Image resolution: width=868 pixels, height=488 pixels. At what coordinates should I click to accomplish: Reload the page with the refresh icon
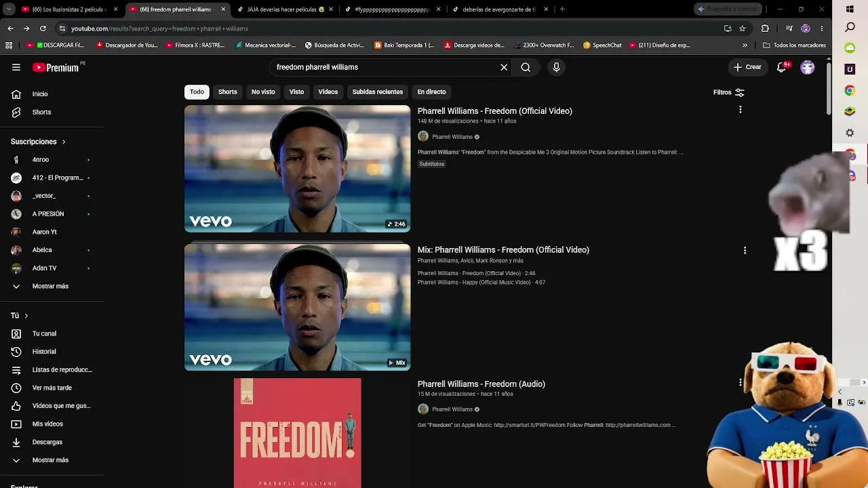(43, 28)
